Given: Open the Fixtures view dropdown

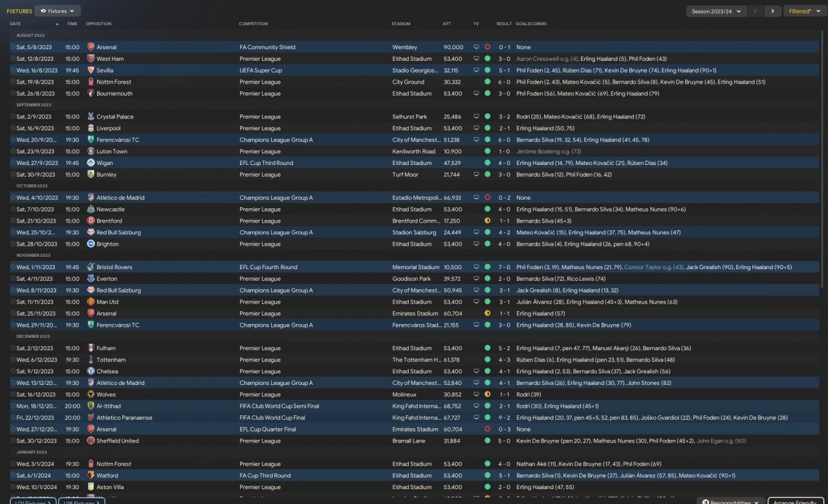Looking at the screenshot, I should click(x=58, y=11).
